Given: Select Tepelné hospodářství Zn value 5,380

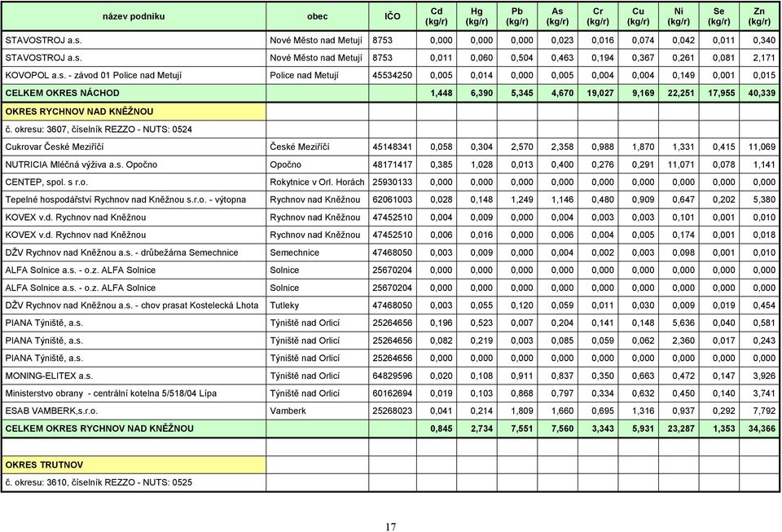Looking at the screenshot, I should pyautogui.click(x=764, y=200).
